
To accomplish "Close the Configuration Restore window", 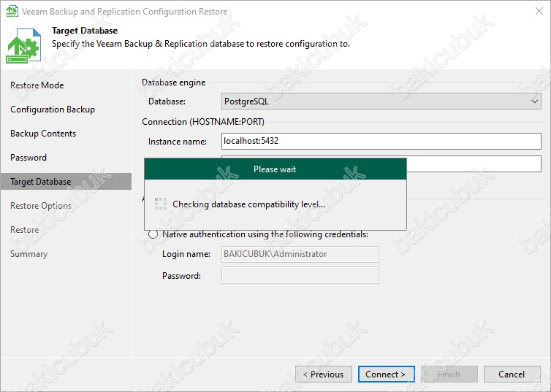I will [x=539, y=11].
